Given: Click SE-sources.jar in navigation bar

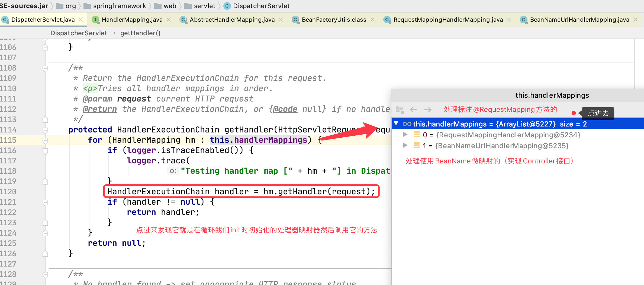Looking at the screenshot, I should pyautogui.click(x=24, y=6).
